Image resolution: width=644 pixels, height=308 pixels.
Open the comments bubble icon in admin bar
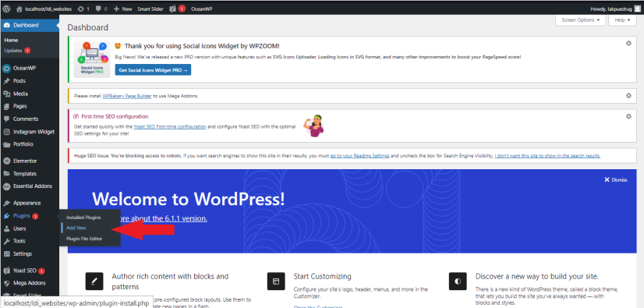click(x=99, y=9)
